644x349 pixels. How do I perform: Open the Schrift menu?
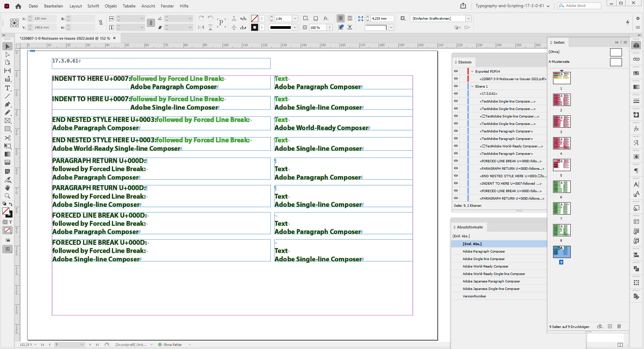(93, 6)
